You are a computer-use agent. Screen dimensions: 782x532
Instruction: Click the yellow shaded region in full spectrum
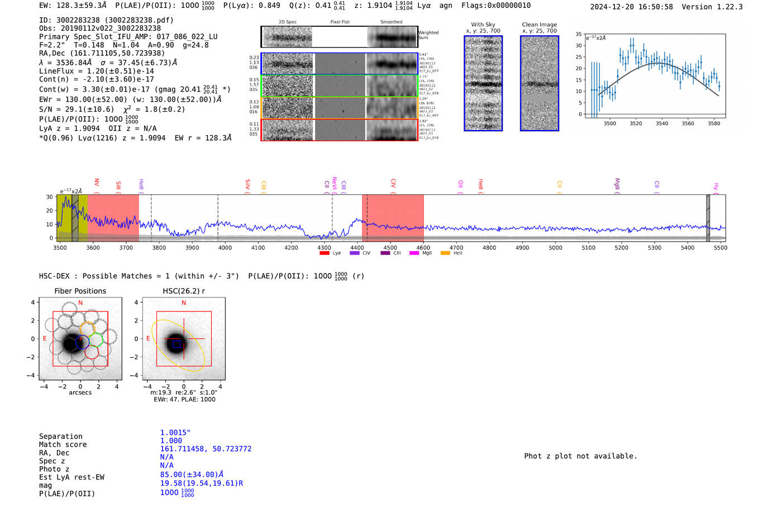pyautogui.click(x=72, y=218)
